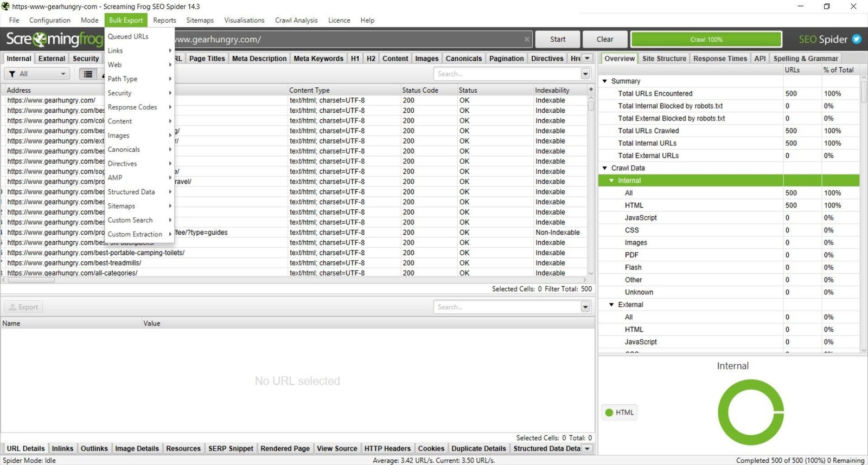Screen dimensions: 868x465
Task: Open the Configuration menu
Action: tap(50, 20)
